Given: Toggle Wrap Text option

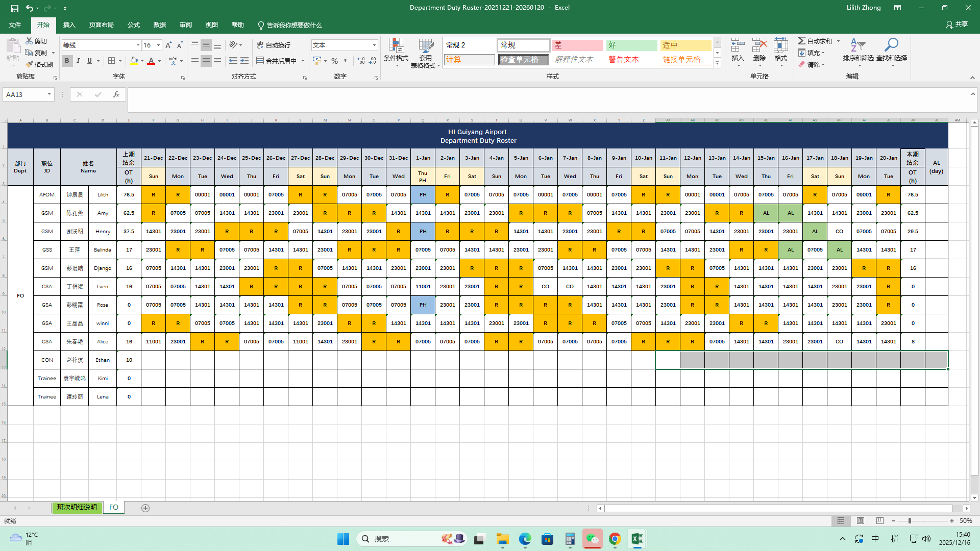Looking at the screenshot, I should pos(274,45).
